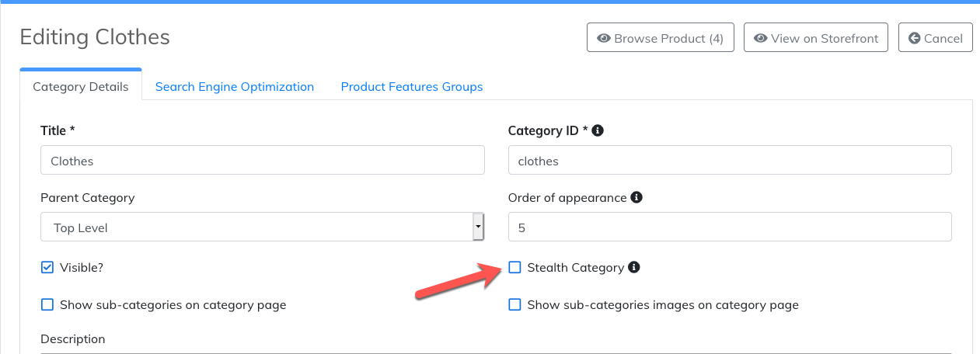Viewport: 980px width, 354px height.
Task: Click the back arrow icon on Cancel
Action: coord(915,38)
